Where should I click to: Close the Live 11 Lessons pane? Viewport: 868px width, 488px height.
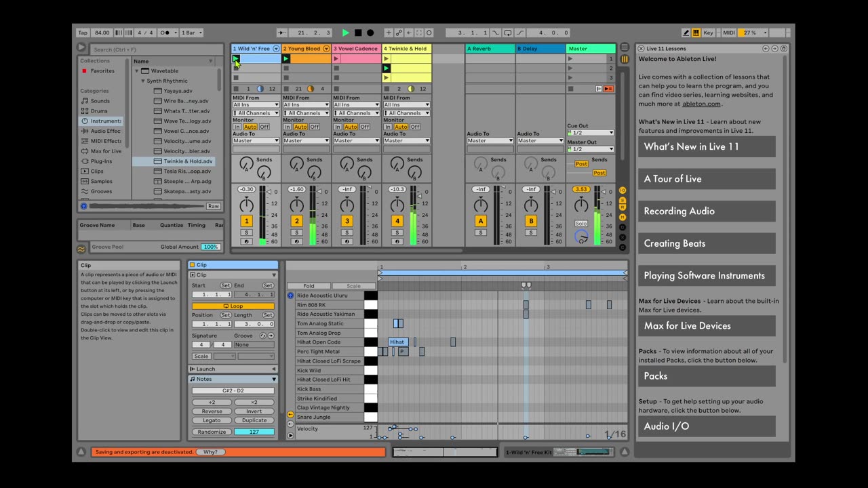(x=641, y=48)
